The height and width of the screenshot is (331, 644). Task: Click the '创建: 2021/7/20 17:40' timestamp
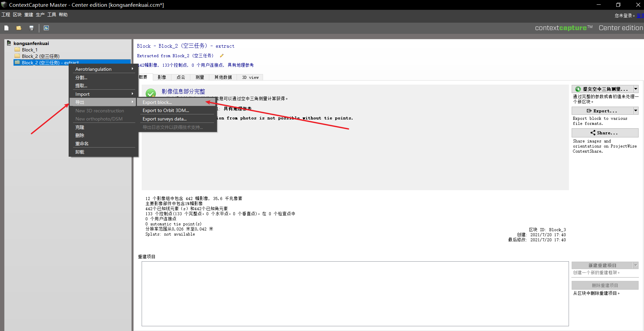click(x=541, y=235)
